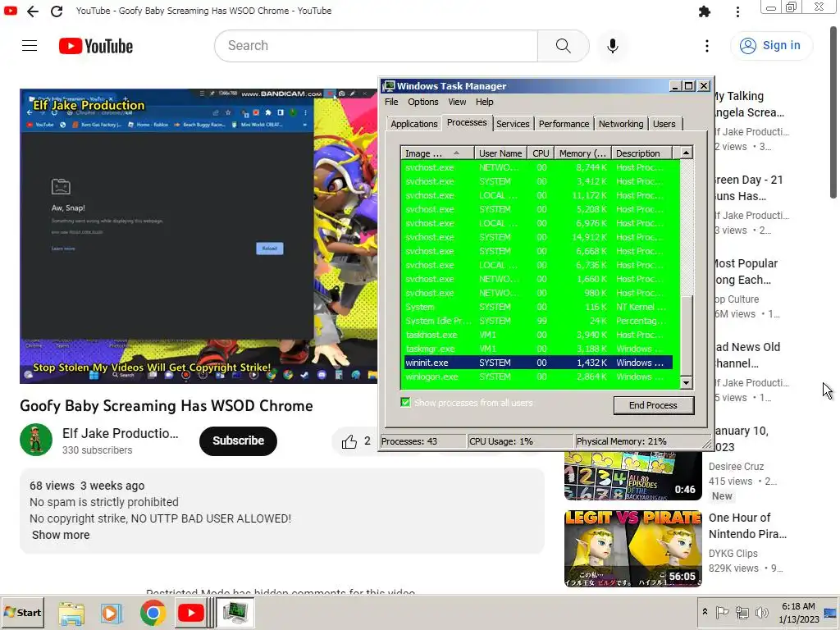The image size is (840, 630).
Task: Open Chrome from the taskbar
Action: [x=153, y=613]
